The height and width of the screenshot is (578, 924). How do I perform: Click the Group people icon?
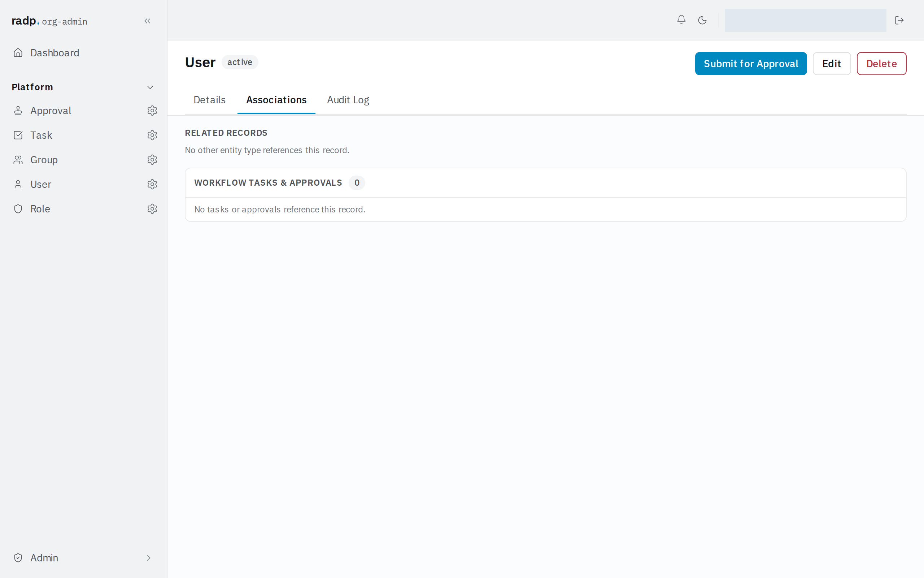(x=18, y=159)
